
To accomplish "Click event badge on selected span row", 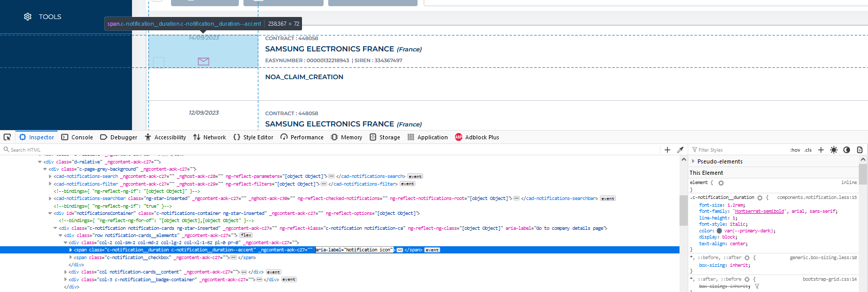I will tap(432, 250).
